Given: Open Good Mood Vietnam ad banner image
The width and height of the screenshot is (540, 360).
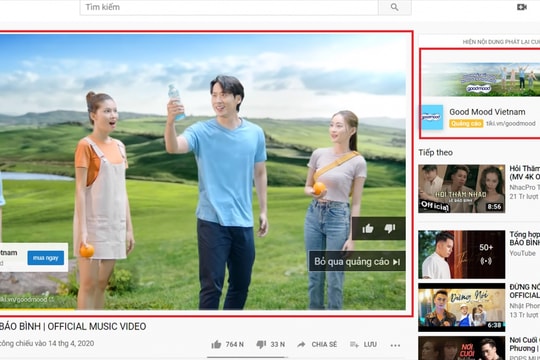Looking at the screenshot, I should (x=481, y=79).
